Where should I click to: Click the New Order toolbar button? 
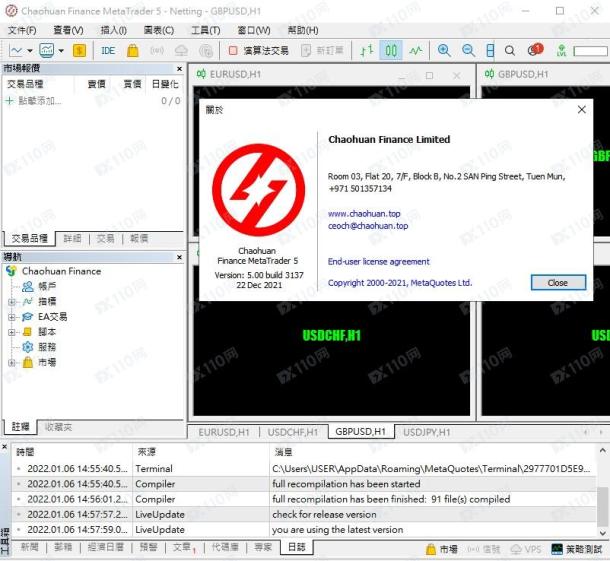tap(323, 51)
